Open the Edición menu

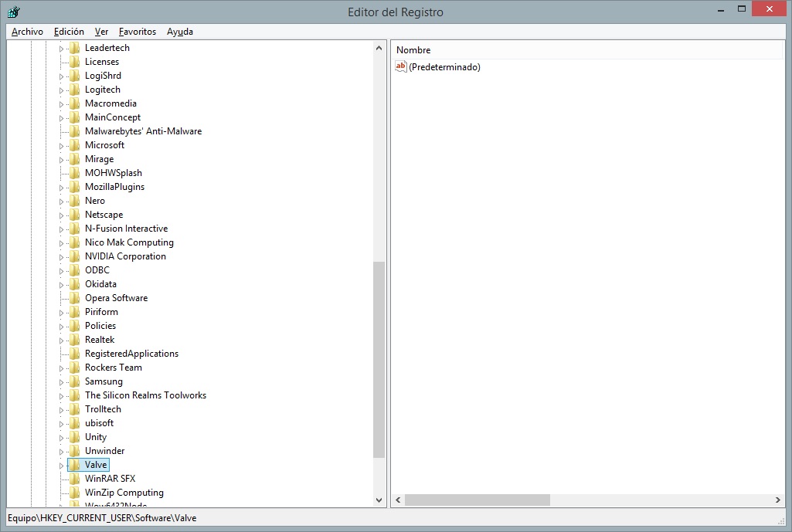[69, 32]
